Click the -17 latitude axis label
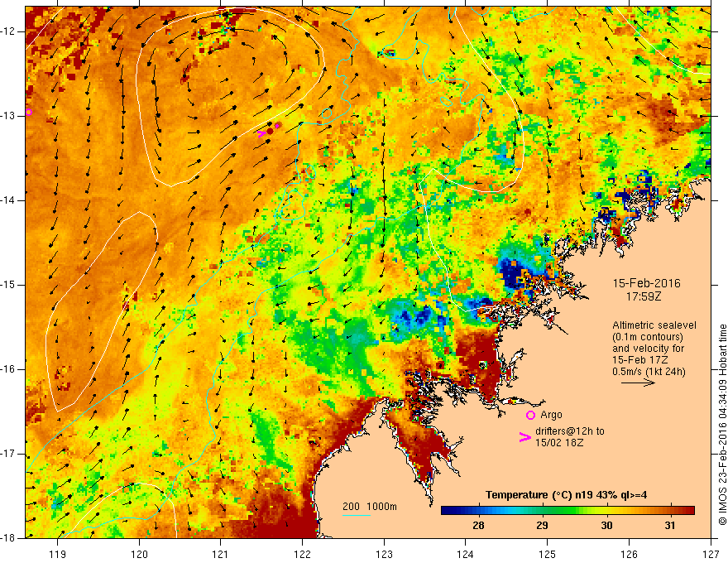 click(8, 454)
